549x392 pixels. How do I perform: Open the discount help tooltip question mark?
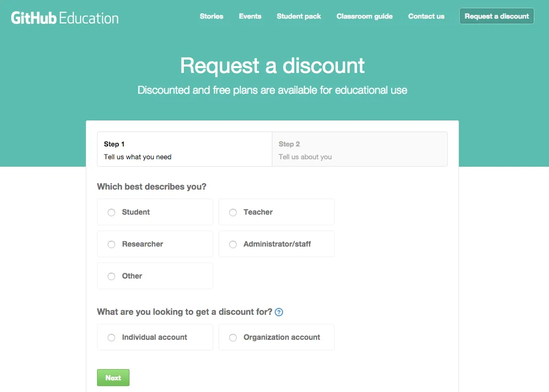tap(278, 312)
